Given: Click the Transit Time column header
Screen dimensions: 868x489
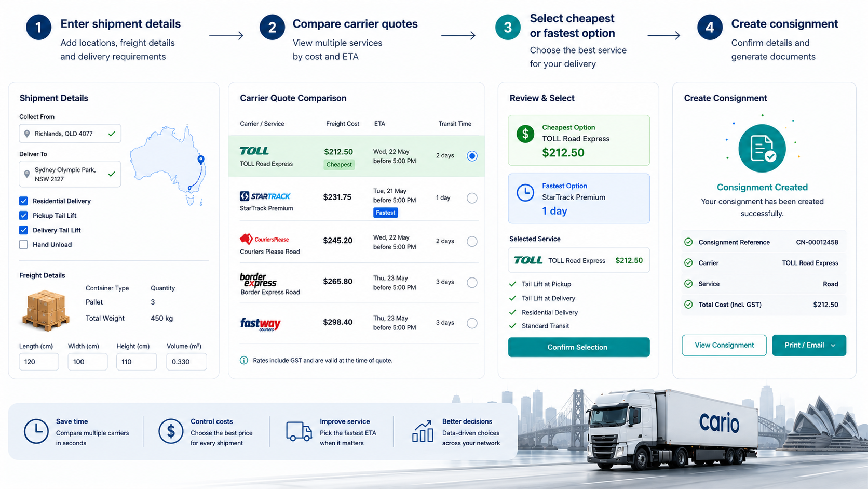Looking at the screenshot, I should 455,124.
